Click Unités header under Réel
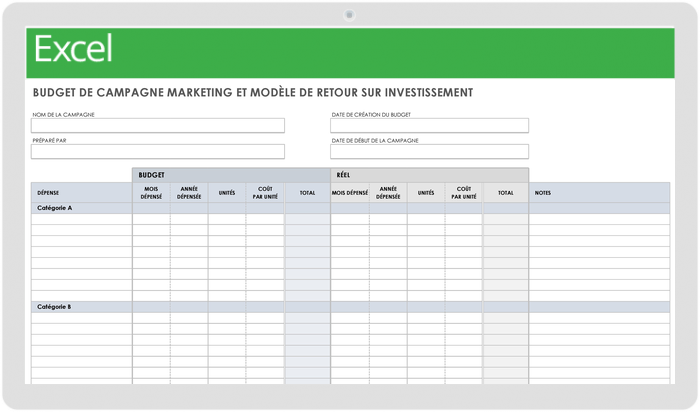 pyautogui.click(x=426, y=193)
